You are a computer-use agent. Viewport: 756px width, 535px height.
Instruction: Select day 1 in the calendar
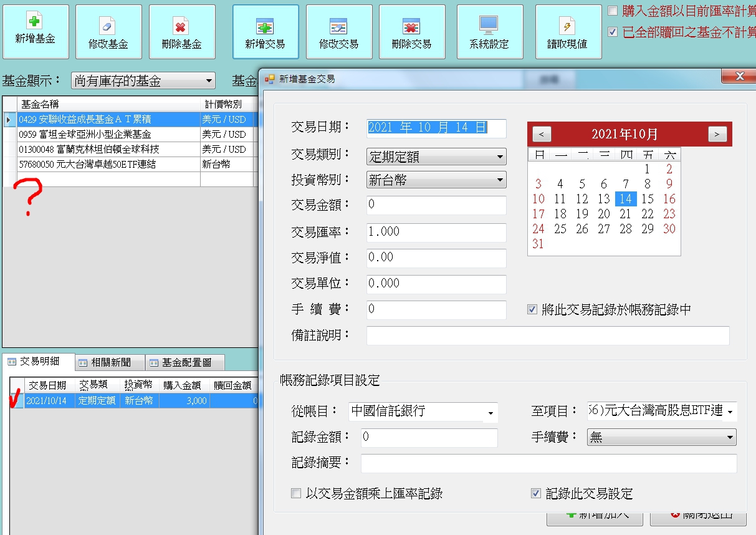click(x=648, y=169)
